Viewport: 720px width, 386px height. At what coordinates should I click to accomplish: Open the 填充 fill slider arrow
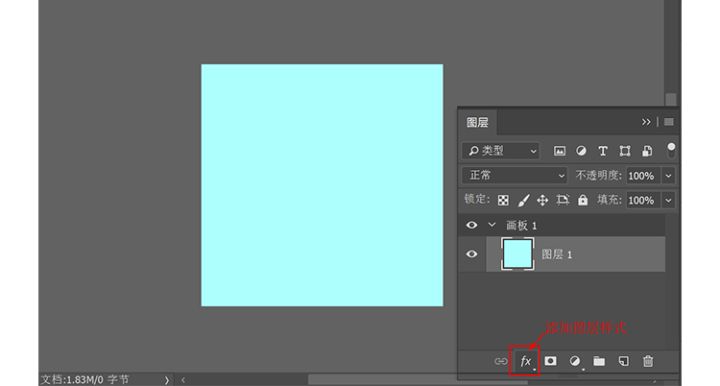pyautogui.click(x=668, y=200)
